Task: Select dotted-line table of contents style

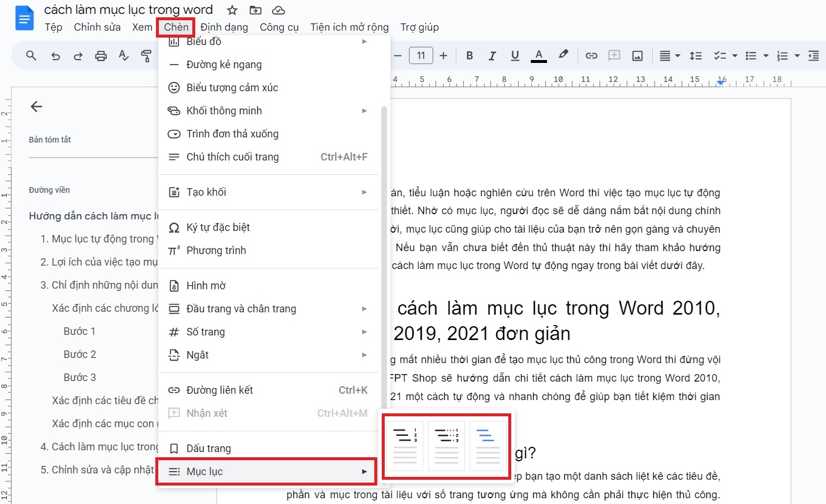Action: (447, 446)
